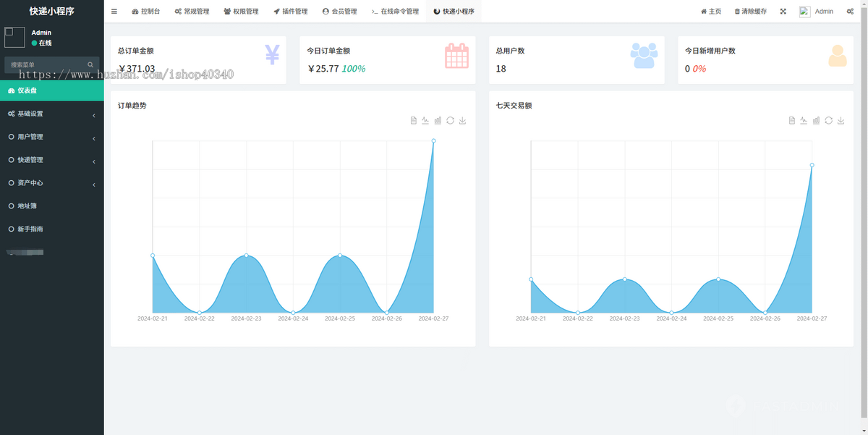Image resolution: width=868 pixels, height=435 pixels.
Task: Open data view in 七天交易额 chart
Action: coord(792,120)
